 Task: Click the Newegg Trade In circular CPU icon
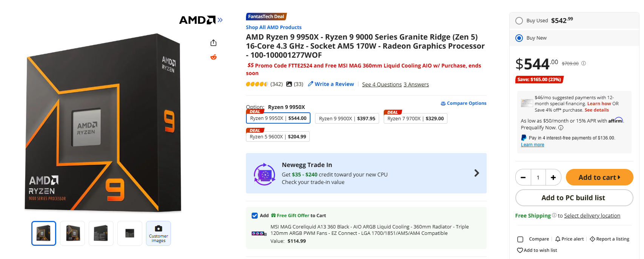click(264, 173)
